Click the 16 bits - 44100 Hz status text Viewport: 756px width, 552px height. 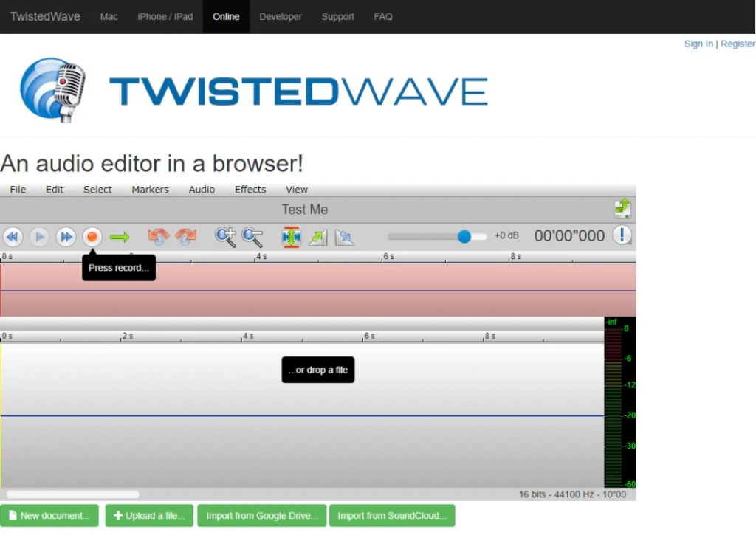click(572, 494)
